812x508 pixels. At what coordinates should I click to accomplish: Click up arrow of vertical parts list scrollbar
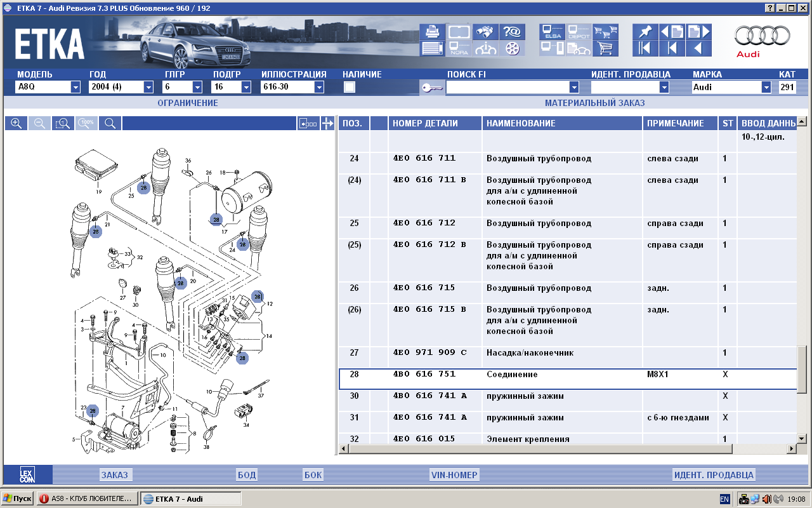(801, 121)
